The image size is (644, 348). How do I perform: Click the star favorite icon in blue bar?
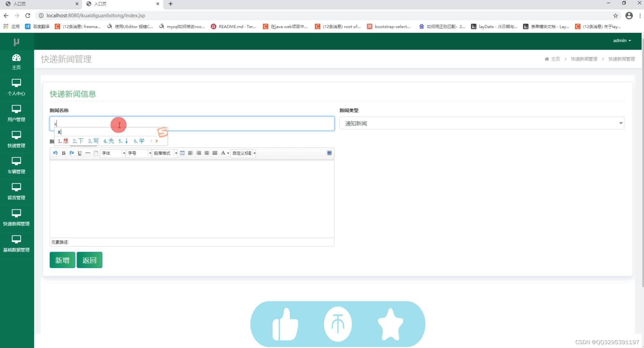click(x=390, y=324)
